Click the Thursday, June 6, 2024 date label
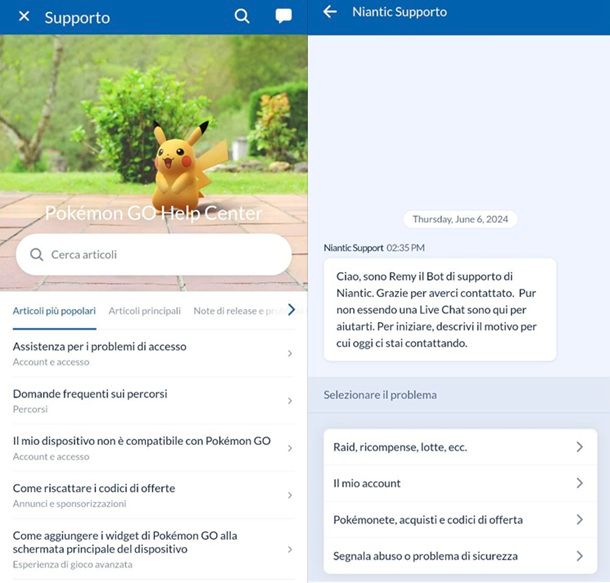Image resolution: width=610 pixels, height=583 pixels. (460, 219)
